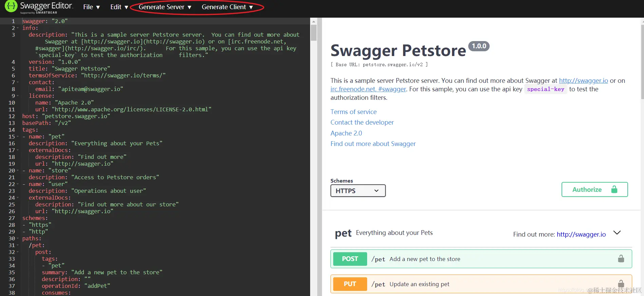This screenshot has height=296, width=644.
Task: Fold the paths block at line 30
Action: click(18, 238)
